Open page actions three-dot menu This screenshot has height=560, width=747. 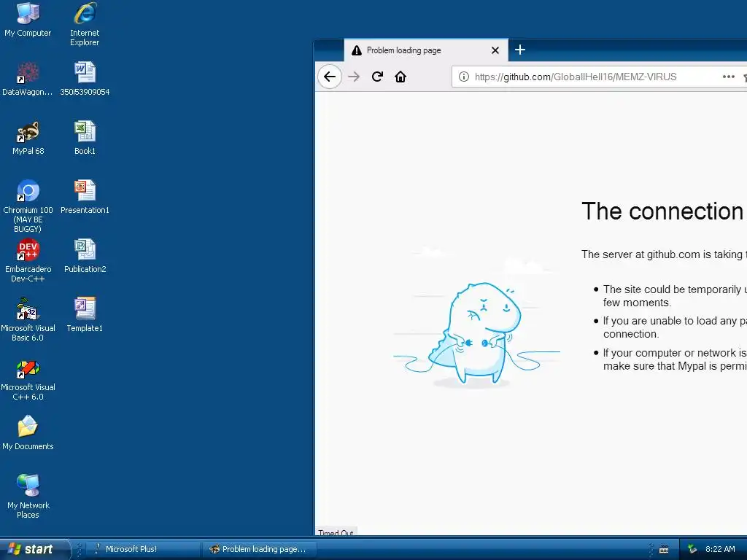pyautogui.click(x=729, y=77)
